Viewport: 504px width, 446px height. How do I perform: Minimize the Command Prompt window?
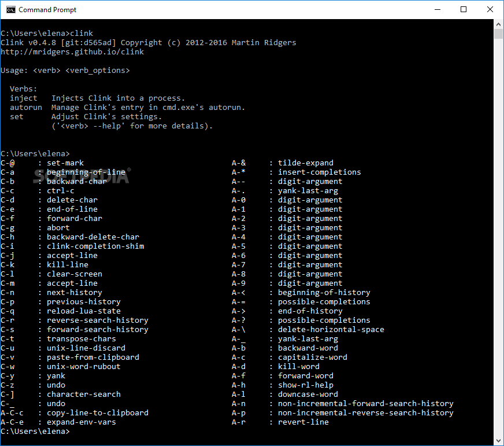pos(438,10)
